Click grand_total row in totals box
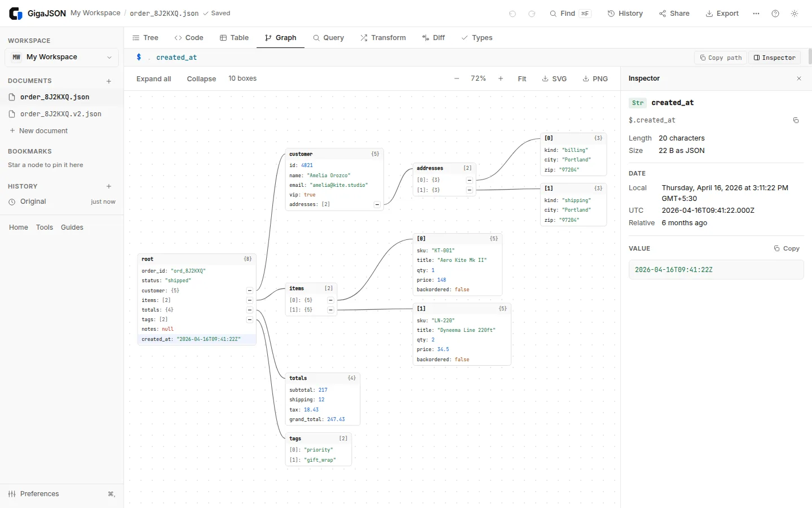Image resolution: width=812 pixels, height=508 pixels. 323,419
